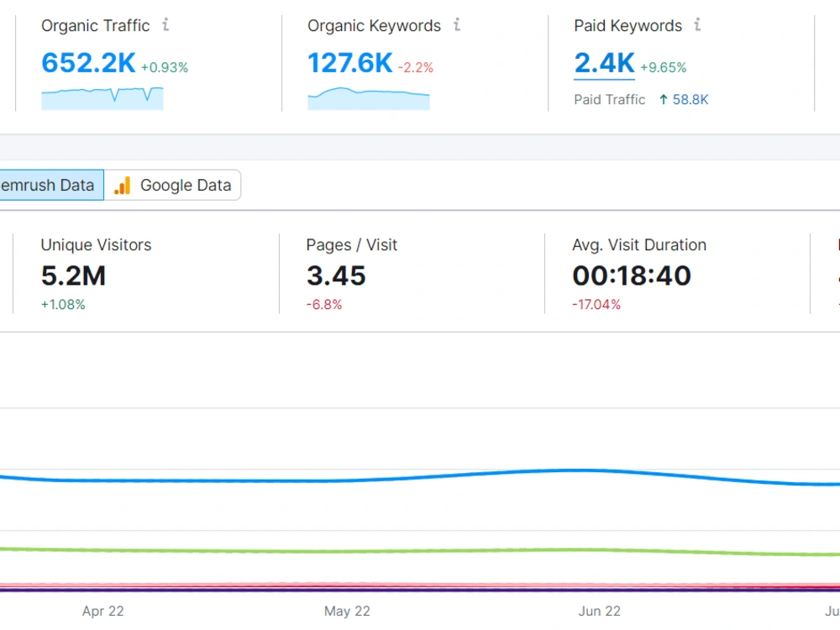
Task: Click the Paid Traffic label
Action: click(610, 100)
